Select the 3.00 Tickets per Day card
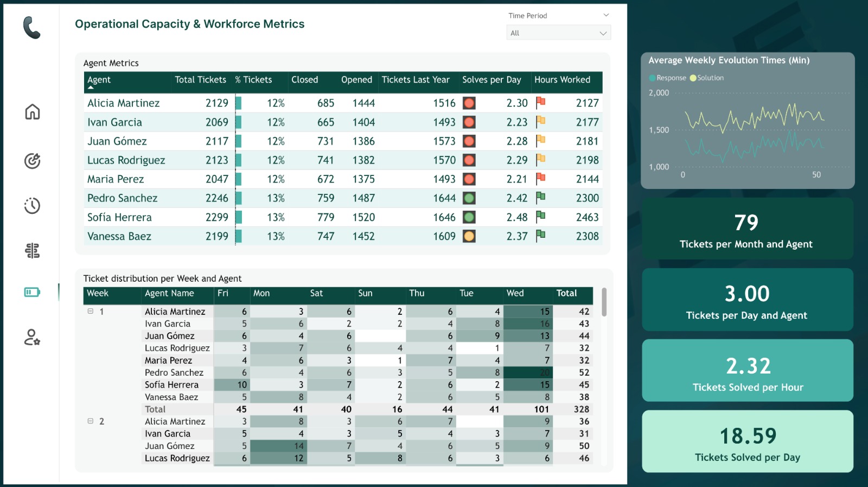 [x=748, y=300]
